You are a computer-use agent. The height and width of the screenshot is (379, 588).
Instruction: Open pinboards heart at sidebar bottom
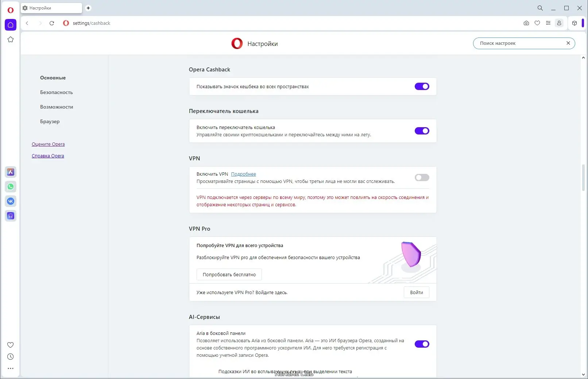(x=11, y=345)
